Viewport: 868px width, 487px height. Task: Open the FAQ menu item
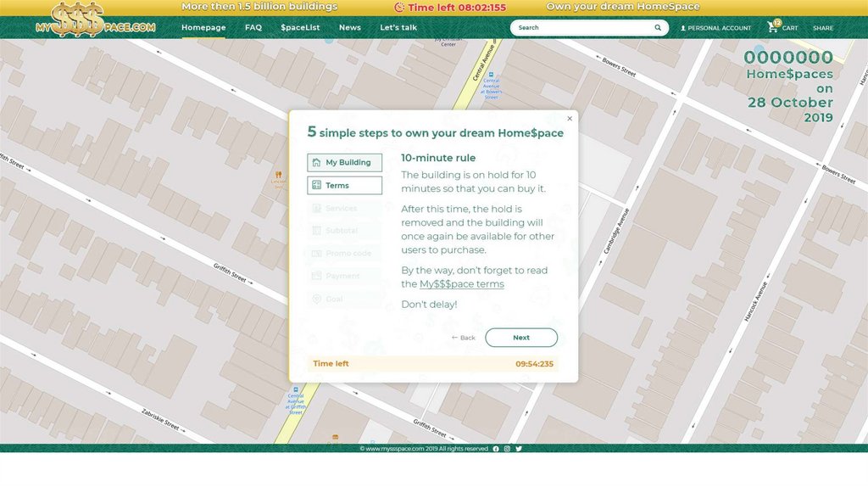tap(253, 28)
